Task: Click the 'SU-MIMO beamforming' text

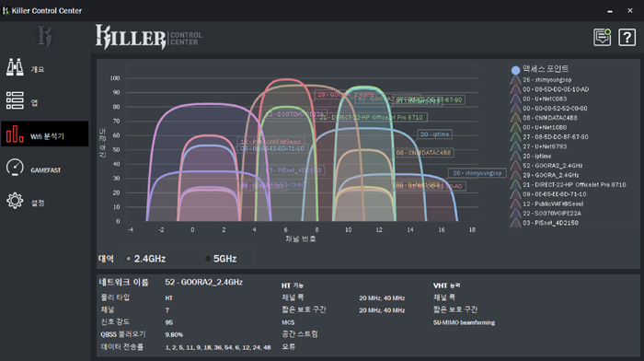Action: (464, 322)
